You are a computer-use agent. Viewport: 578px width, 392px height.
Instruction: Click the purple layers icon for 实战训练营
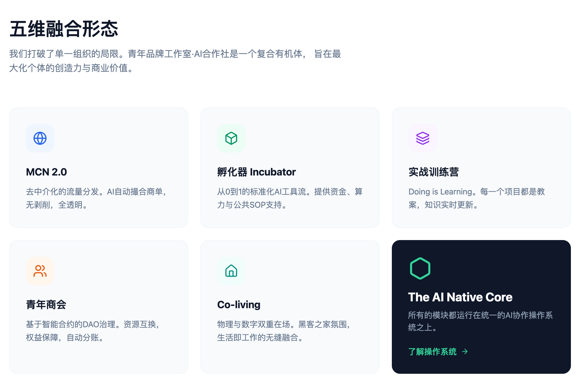pyautogui.click(x=422, y=138)
